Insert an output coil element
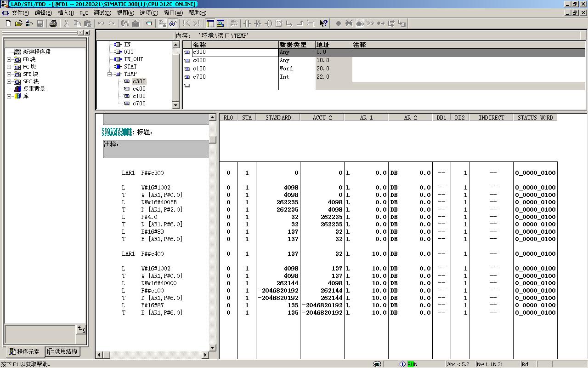Image resolution: width=588 pixels, height=368 pixels. pyautogui.click(x=268, y=23)
